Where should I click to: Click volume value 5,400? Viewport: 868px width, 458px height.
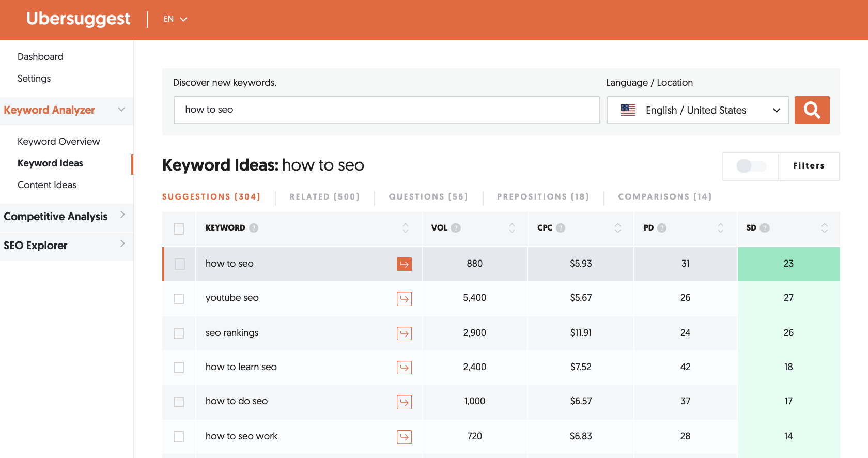pos(474,298)
